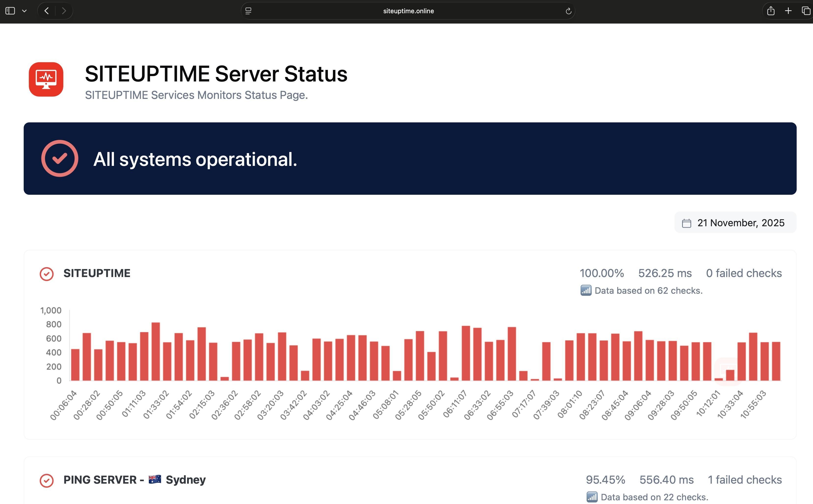
Task: Navigate back with the back arrow
Action: point(46,11)
